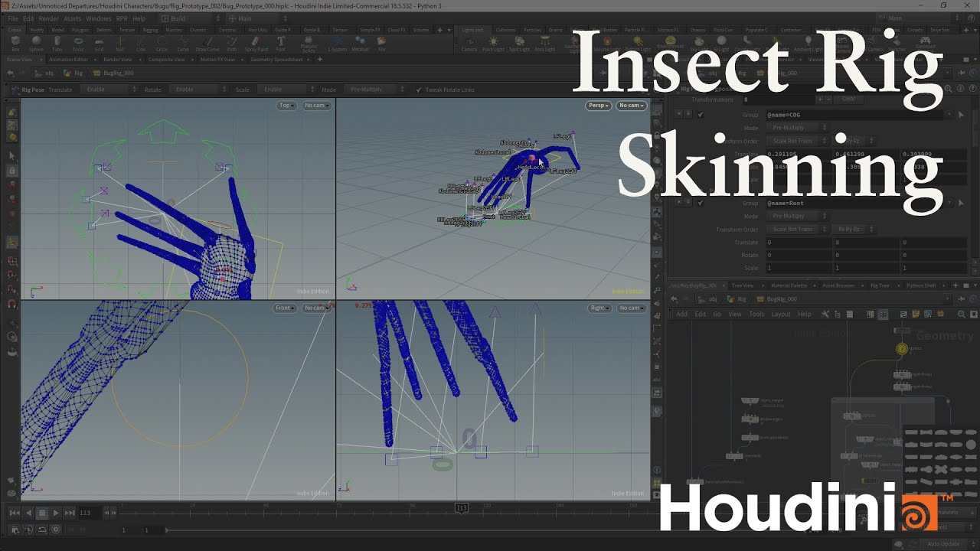Open the Persp viewport view dropdown

(x=599, y=106)
